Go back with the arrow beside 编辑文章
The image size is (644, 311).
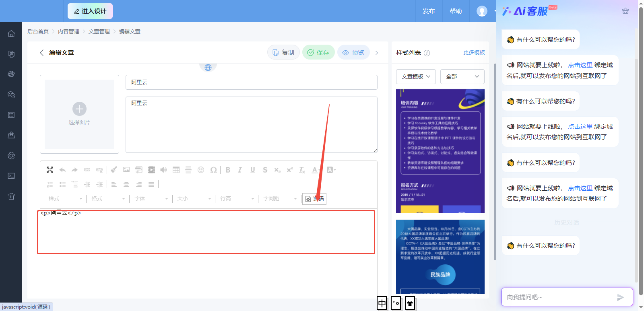[41, 53]
